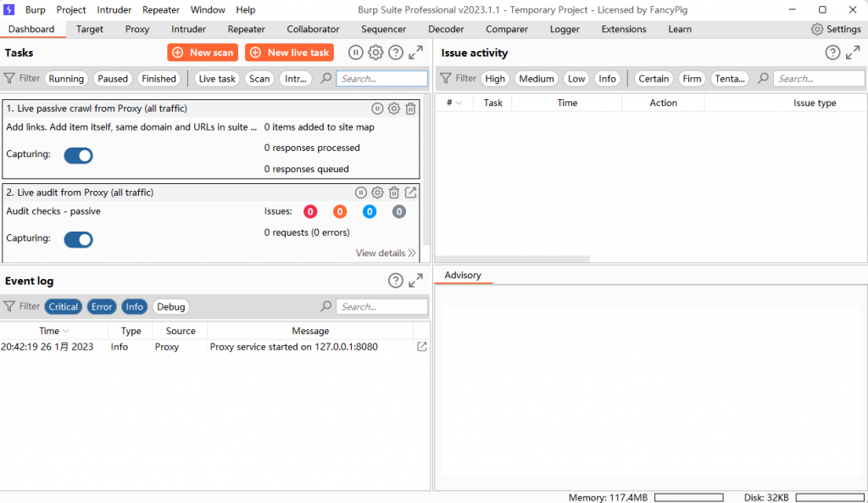Switch to the Intruder tab
Screen dimensions: 868x503
click(188, 30)
